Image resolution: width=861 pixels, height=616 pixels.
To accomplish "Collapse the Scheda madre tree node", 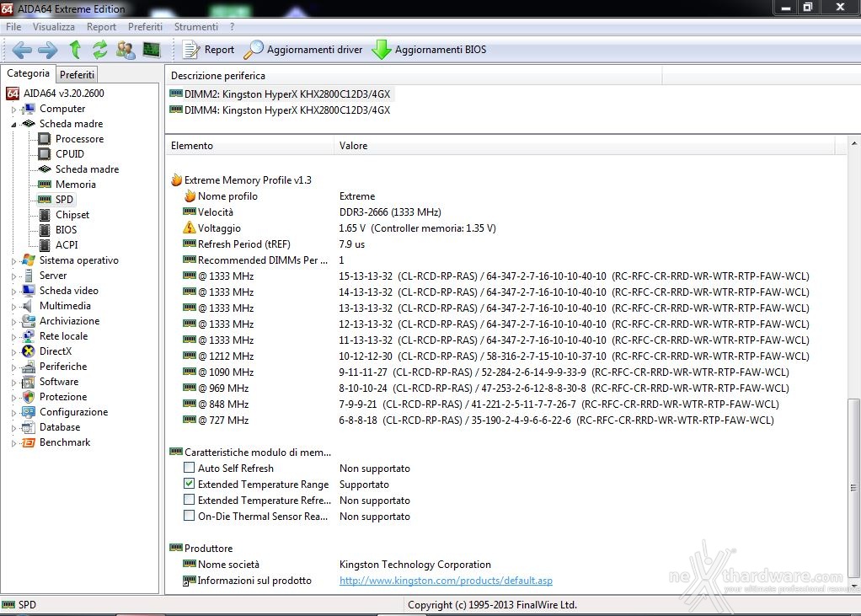I will [x=13, y=124].
